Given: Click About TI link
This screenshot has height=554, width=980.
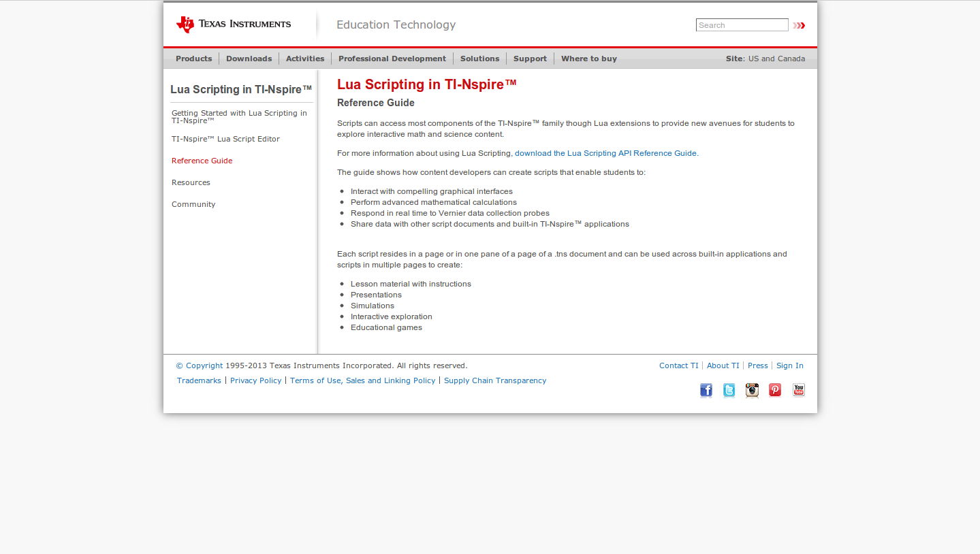Looking at the screenshot, I should click(723, 365).
